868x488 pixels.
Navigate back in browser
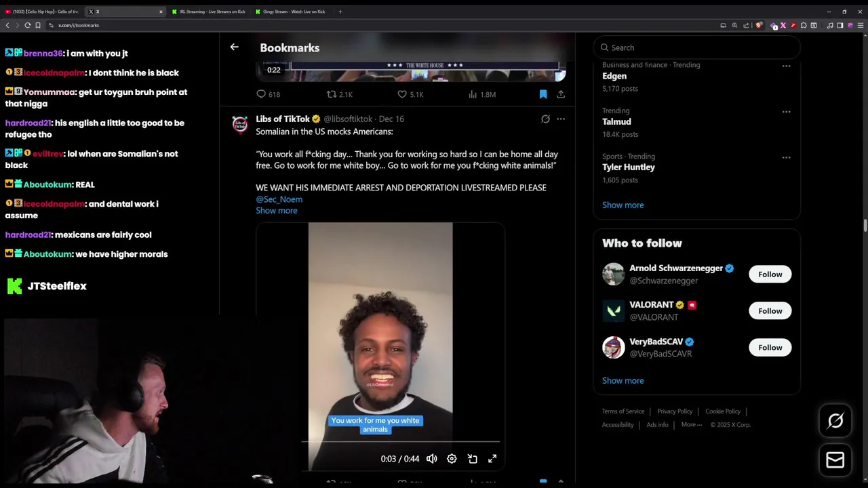(7, 25)
